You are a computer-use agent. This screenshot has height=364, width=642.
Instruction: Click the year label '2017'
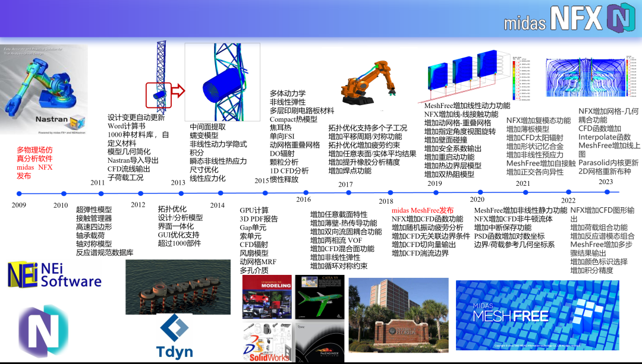point(345,185)
